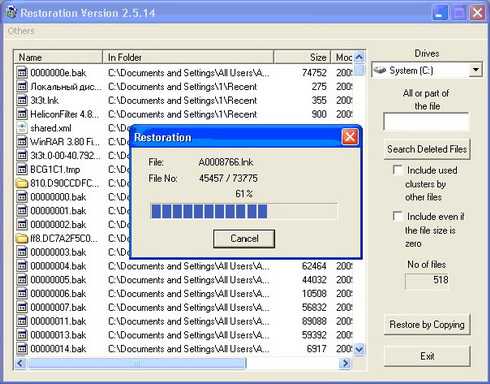Click the list scroll-up arrow

[x=359, y=57]
